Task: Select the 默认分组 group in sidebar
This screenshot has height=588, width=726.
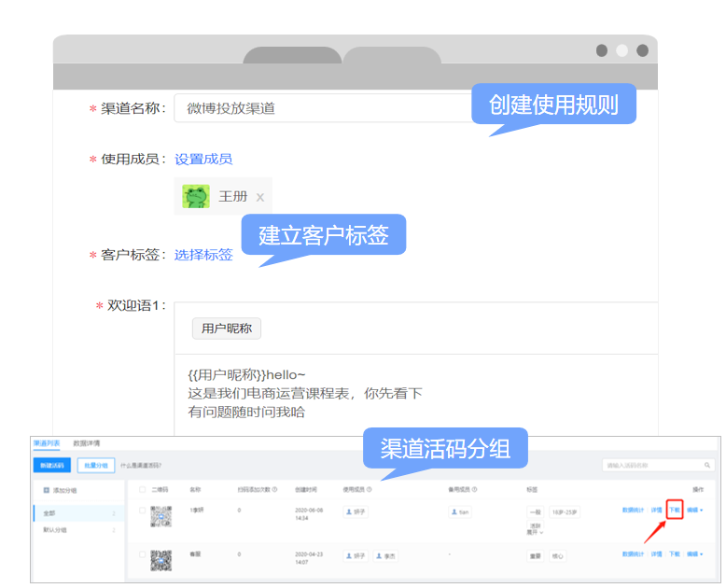Action: (x=55, y=530)
